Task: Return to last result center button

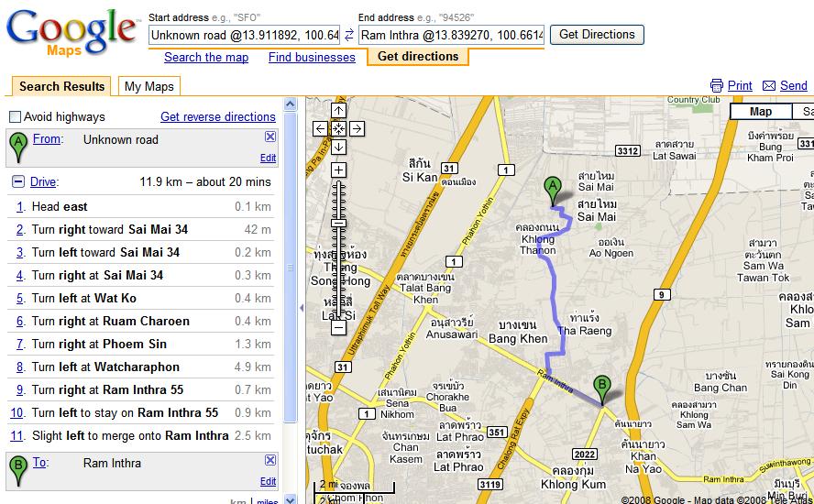Action: pyautogui.click(x=338, y=128)
